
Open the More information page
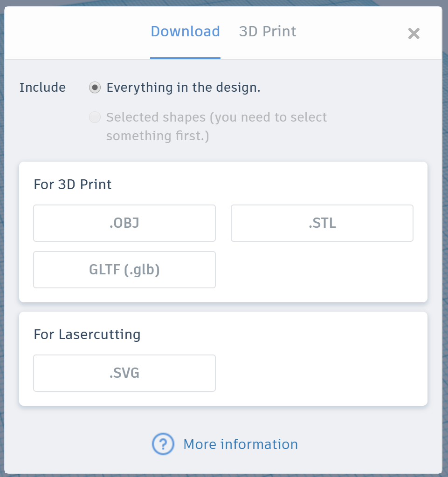[240, 444]
